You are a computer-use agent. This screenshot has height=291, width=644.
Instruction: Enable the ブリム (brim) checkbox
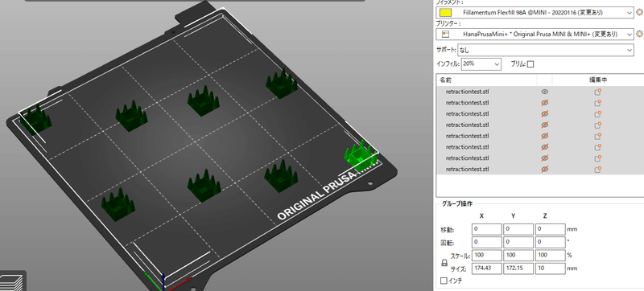pyautogui.click(x=530, y=64)
